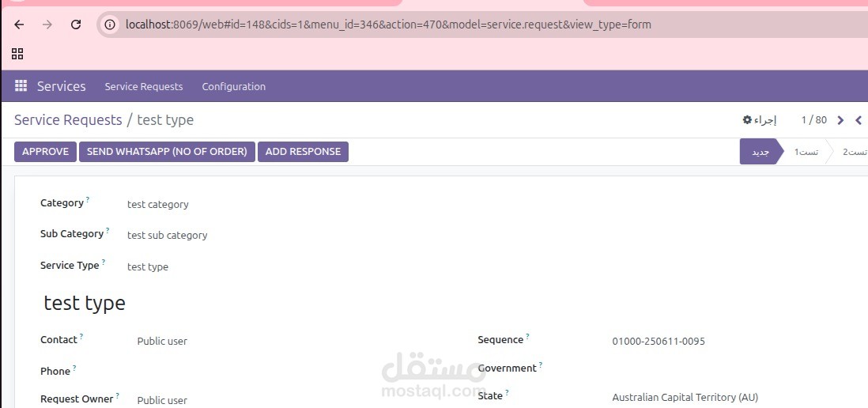
Task: Reload the page with the refresh icon
Action: (77, 25)
